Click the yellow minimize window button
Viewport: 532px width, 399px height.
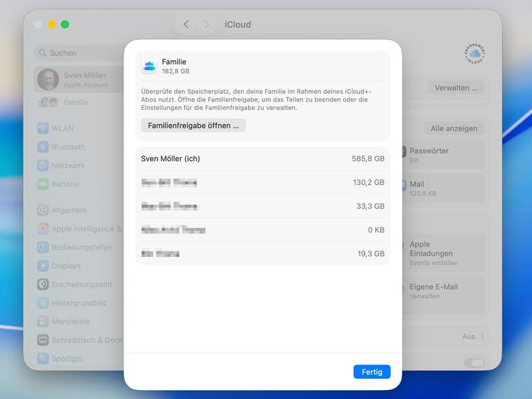point(52,24)
